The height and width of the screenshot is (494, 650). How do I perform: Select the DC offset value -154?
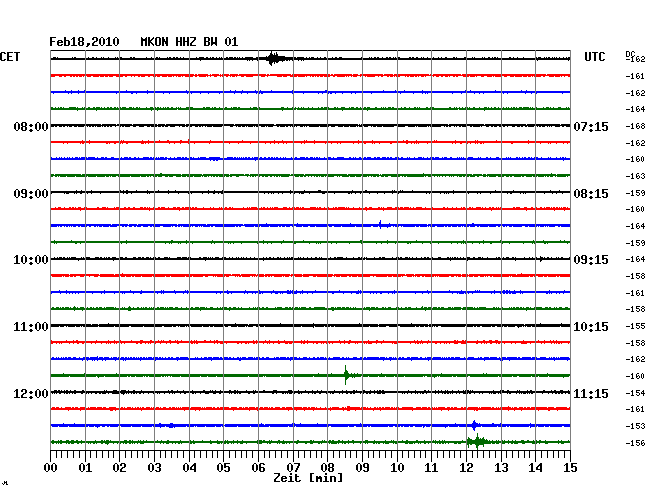tap(635, 393)
